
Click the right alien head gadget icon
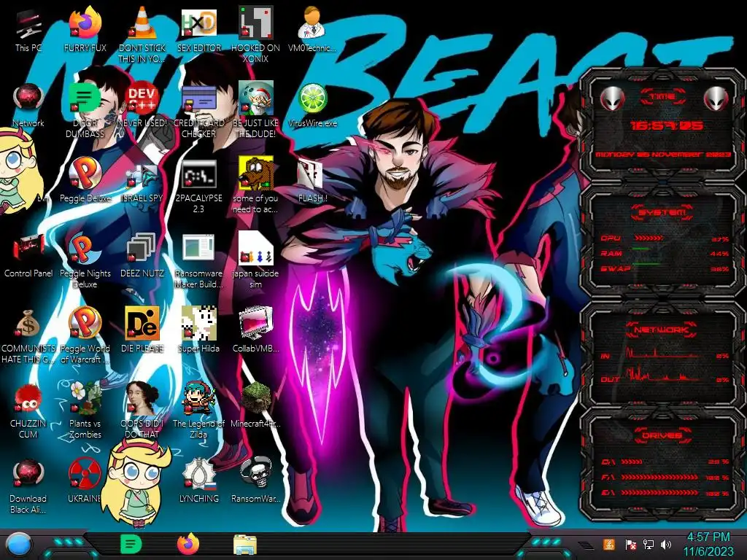pyautogui.click(x=716, y=98)
